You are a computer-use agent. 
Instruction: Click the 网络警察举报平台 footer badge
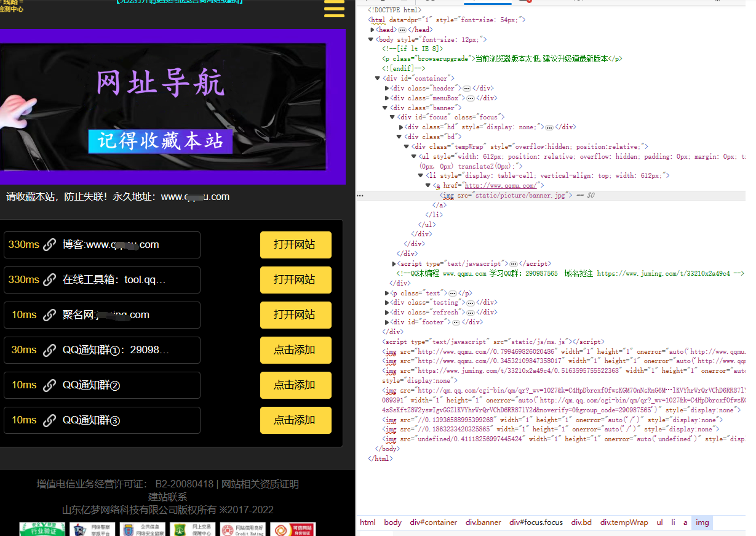pos(84,529)
